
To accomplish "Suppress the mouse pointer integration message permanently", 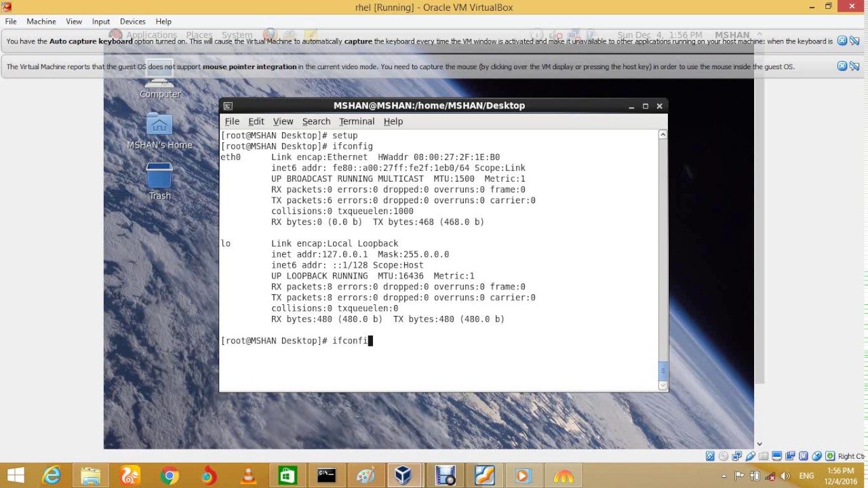I will coord(854,66).
